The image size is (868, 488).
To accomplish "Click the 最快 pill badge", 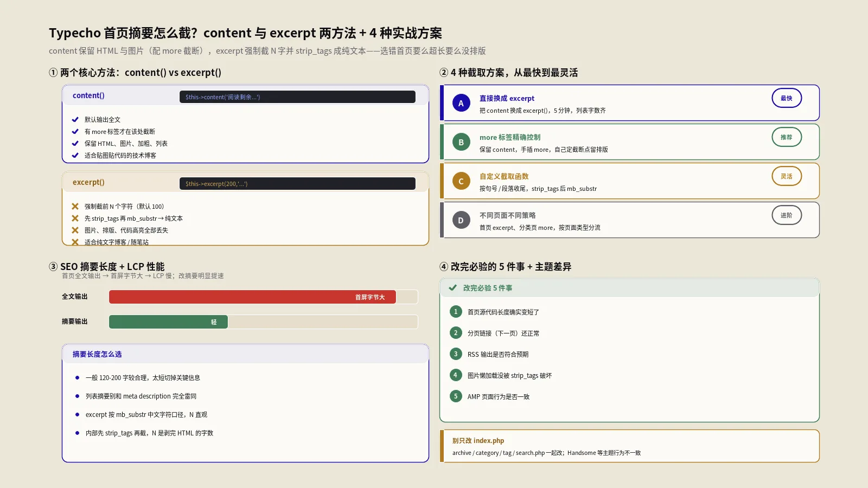I will (x=787, y=98).
